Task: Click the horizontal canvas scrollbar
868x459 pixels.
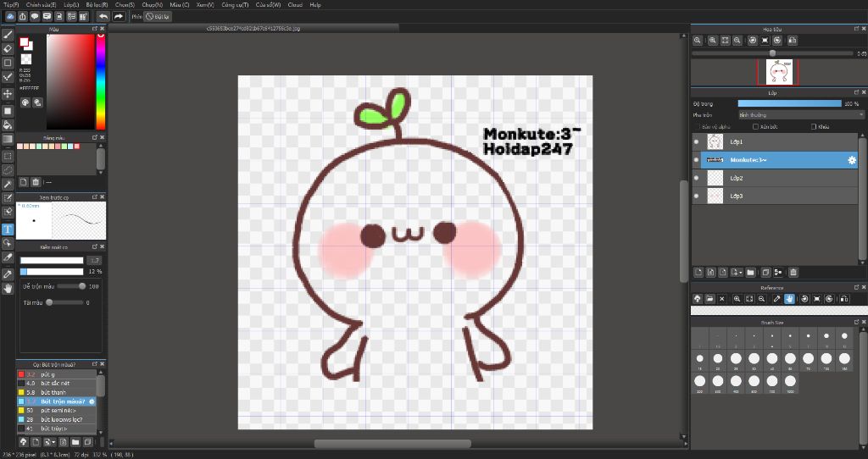Action: coord(392,444)
